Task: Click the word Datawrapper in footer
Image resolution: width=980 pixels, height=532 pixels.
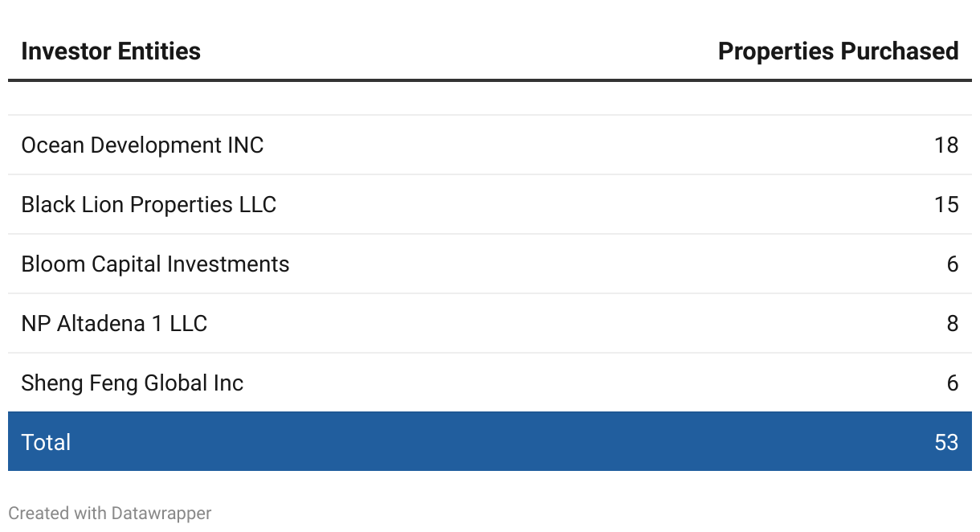Action: (161, 513)
